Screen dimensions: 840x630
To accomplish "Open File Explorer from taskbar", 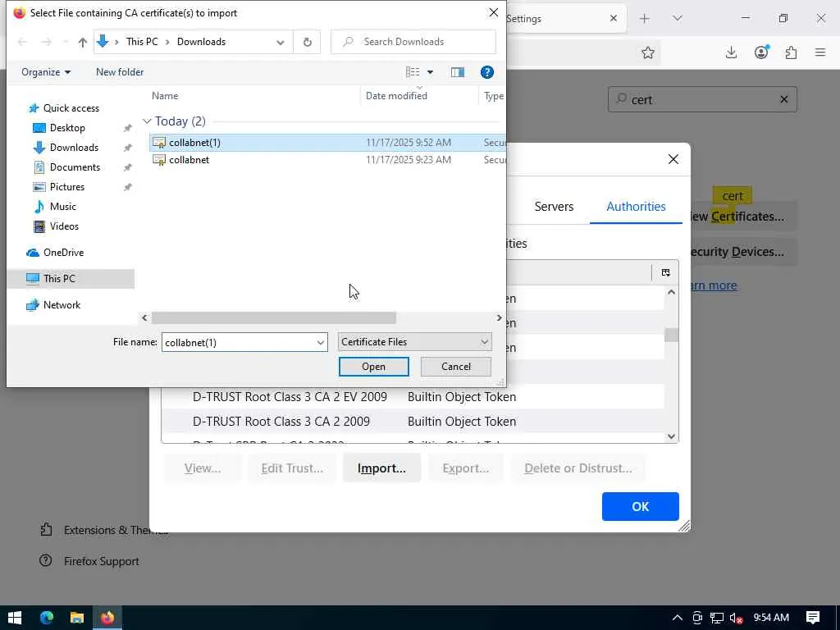I will point(77,618).
